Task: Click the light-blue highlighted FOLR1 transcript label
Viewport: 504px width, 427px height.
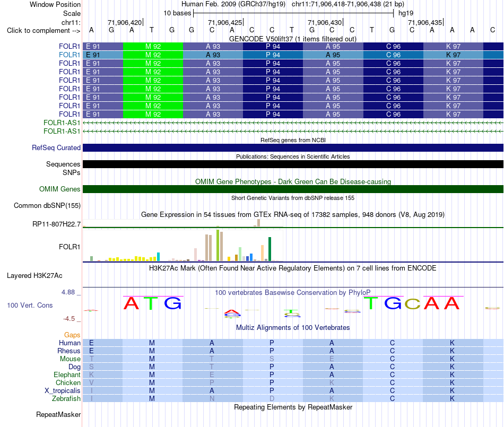Action: coord(69,55)
